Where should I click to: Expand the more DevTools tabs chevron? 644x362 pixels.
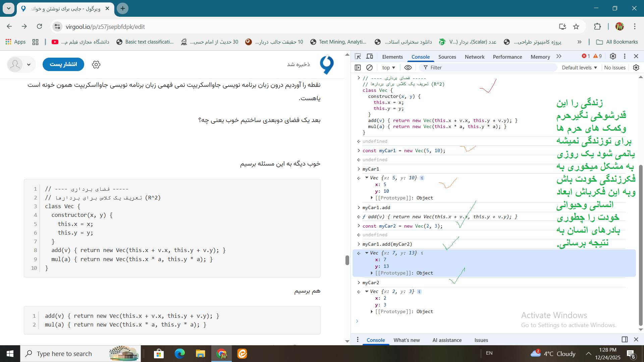tap(559, 56)
